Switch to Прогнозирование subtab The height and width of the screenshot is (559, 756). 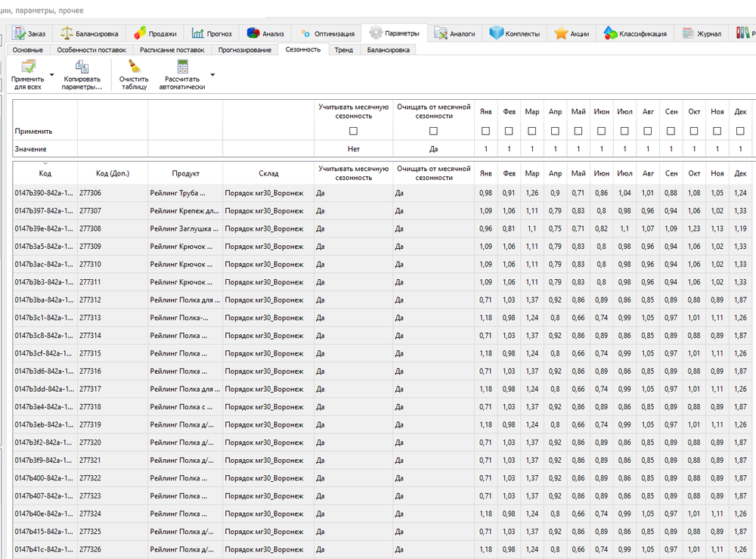pyautogui.click(x=244, y=50)
